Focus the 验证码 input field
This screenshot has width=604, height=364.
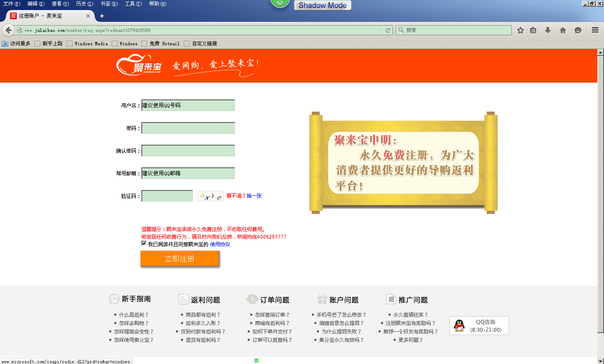[167, 196]
